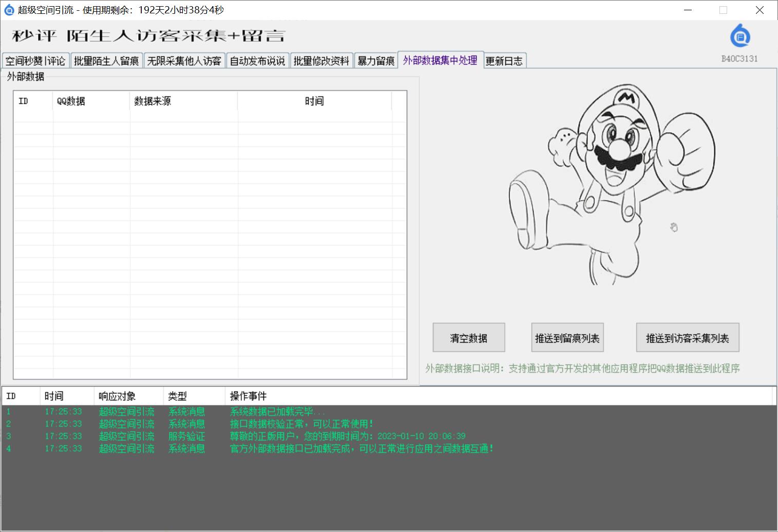Click the 推送到访客采集列表 button

[687, 338]
